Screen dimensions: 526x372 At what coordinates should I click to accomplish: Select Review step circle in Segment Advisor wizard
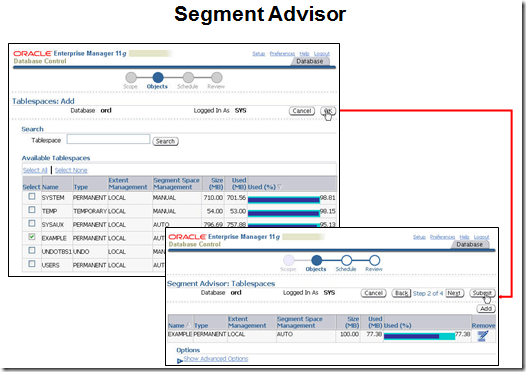(374, 260)
